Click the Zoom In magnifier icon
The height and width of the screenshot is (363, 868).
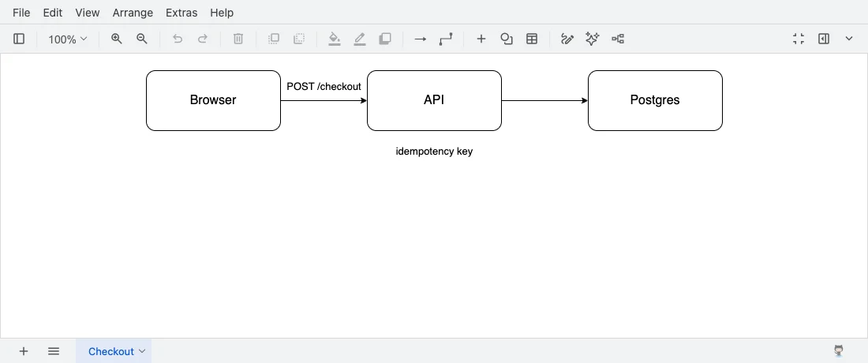[x=116, y=39]
